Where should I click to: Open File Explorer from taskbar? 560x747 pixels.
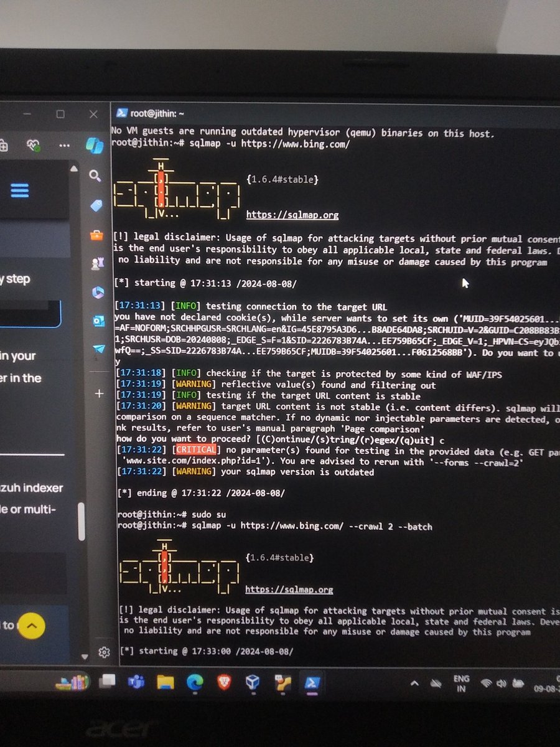[165, 683]
